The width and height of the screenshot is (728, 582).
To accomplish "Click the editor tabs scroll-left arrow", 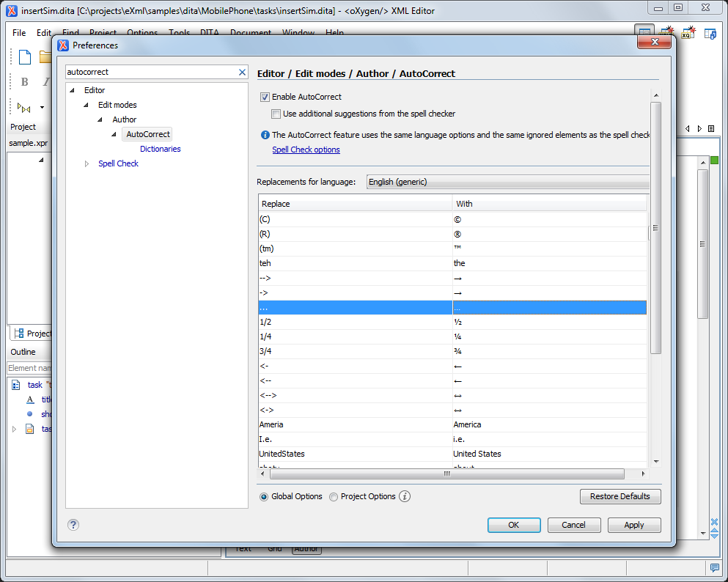I will click(x=688, y=128).
